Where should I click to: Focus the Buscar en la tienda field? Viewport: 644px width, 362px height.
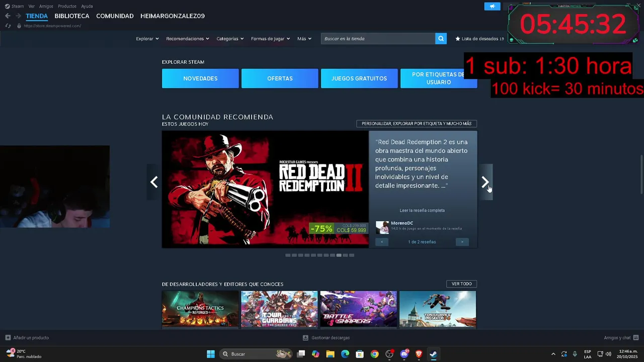tap(378, 39)
